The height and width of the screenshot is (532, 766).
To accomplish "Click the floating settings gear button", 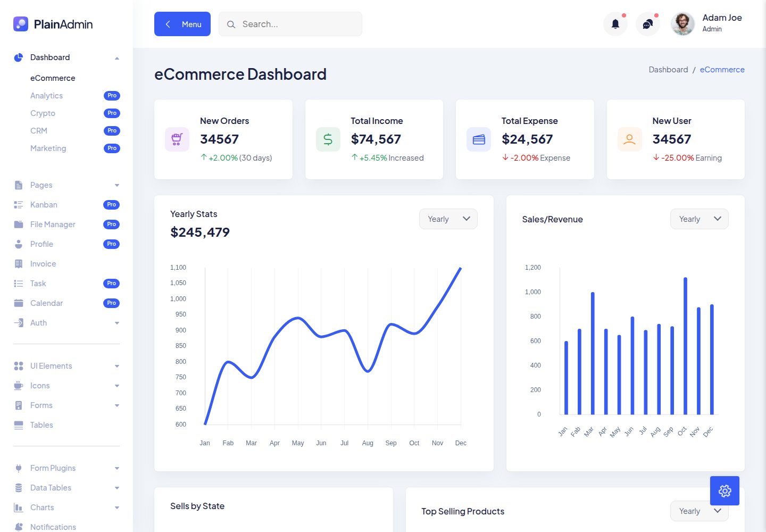I will [725, 491].
